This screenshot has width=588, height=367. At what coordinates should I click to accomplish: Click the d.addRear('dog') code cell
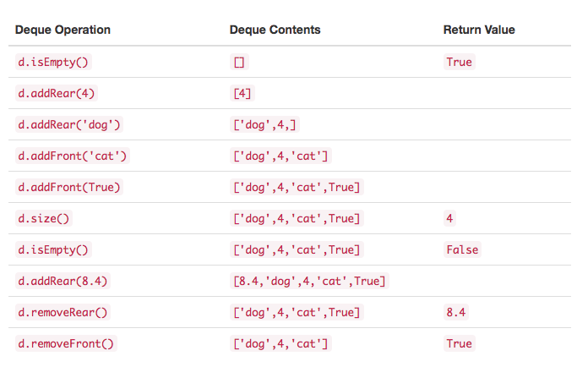tap(69, 124)
